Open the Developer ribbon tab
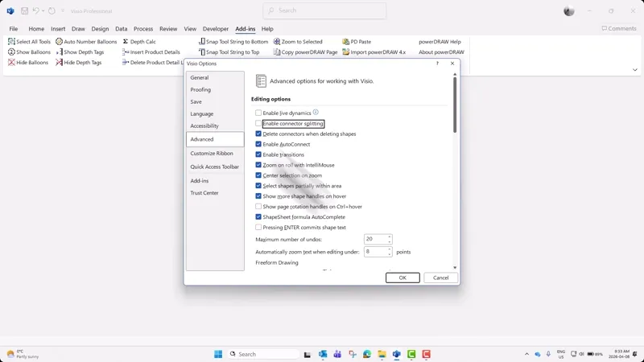This screenshot has width=644, height=362. coord(216,29)
